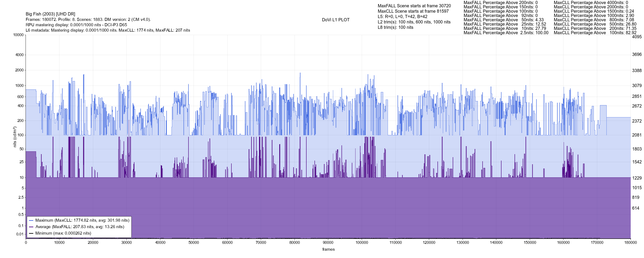Click the 100000 tick on frames axis
The width and height of the screenshot is (644, 258).
(x=362, y=243)
